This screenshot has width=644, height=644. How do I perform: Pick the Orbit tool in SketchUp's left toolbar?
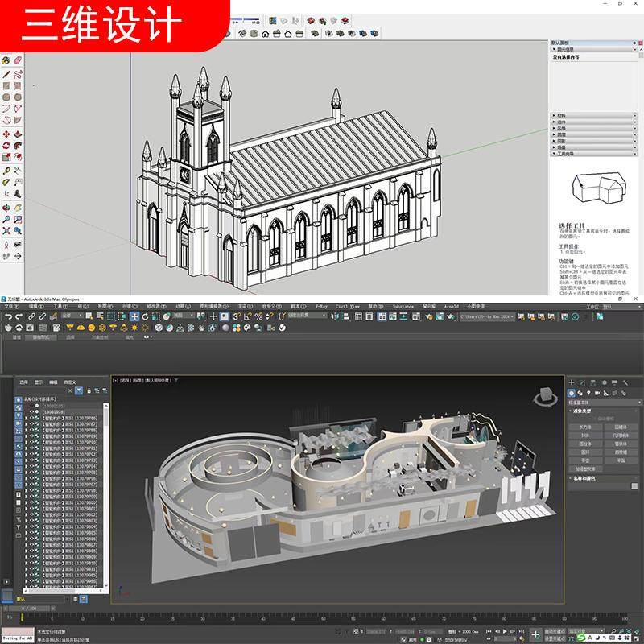(x=6, y=208)
